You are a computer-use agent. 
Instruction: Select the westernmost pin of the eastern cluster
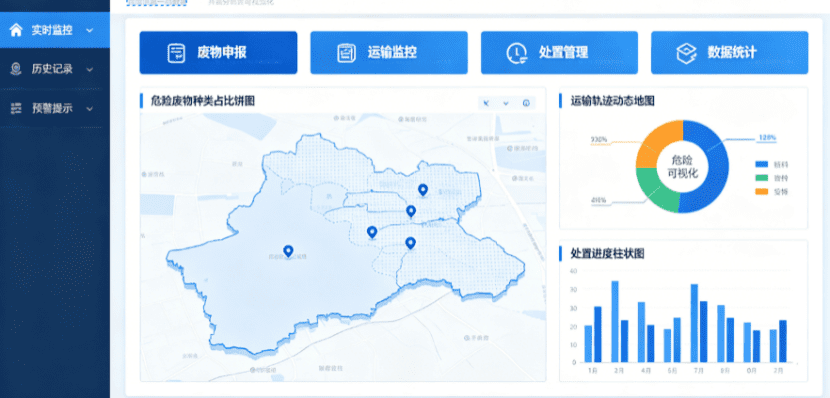(x=372, y=232)
